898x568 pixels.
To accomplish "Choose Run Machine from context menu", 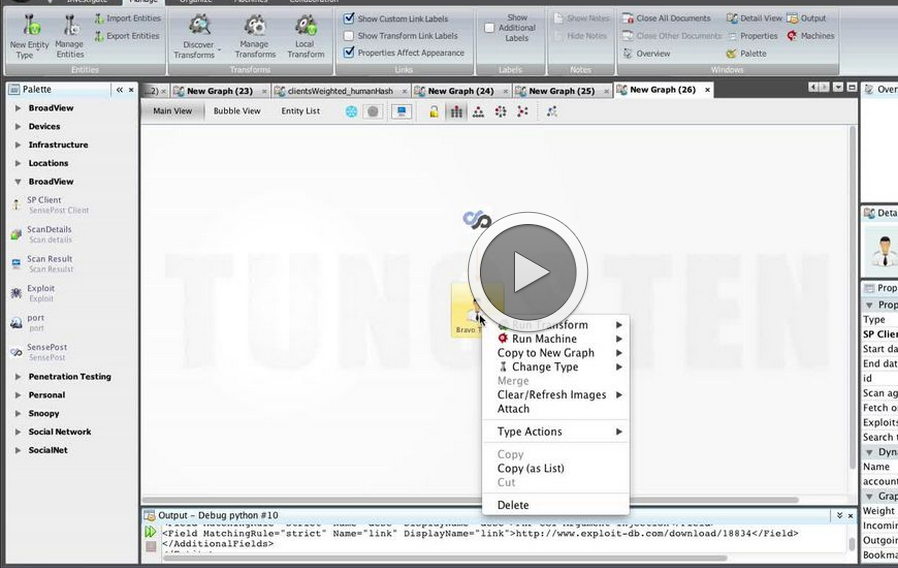I will click(544, 339).
